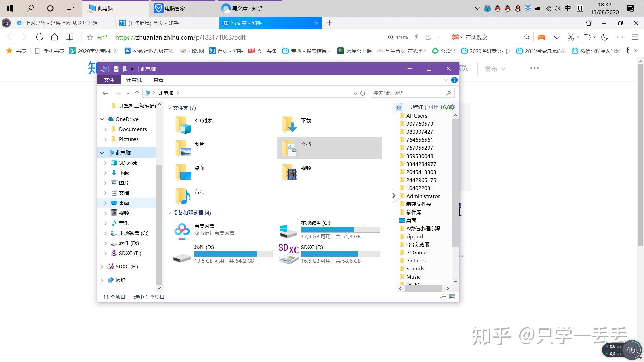644x362 pixels.
Task: Open the 下载 folder in main pane
Action: point(289,125)
